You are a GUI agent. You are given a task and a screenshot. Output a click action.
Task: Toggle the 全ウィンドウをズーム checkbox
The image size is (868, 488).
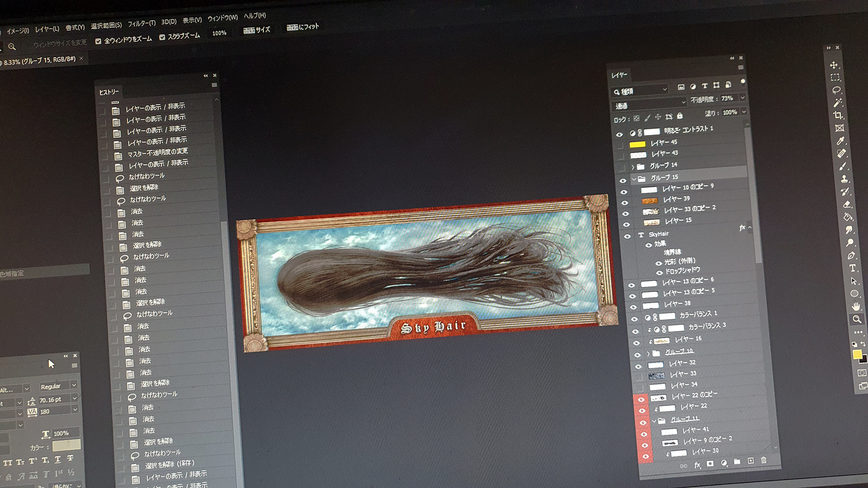98,41
